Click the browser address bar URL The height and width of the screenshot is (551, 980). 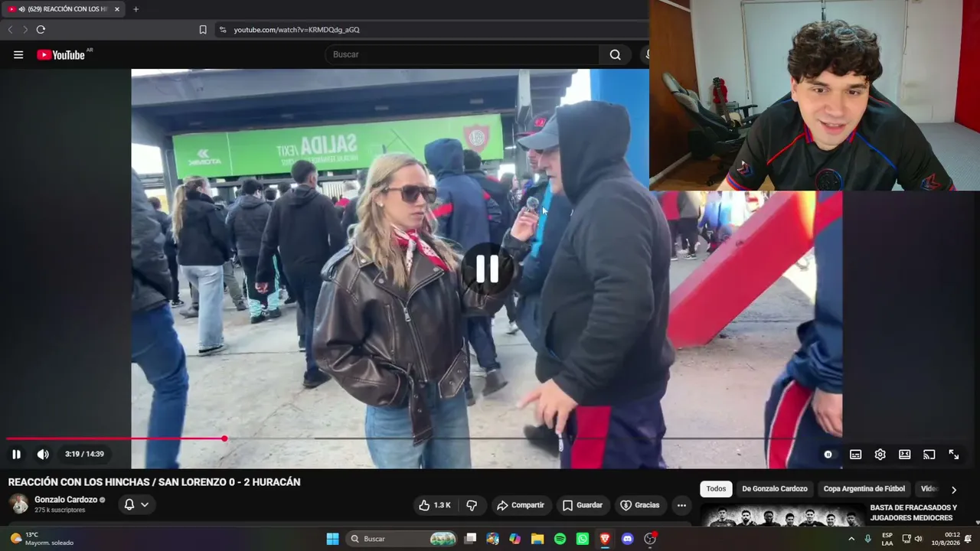297,30
